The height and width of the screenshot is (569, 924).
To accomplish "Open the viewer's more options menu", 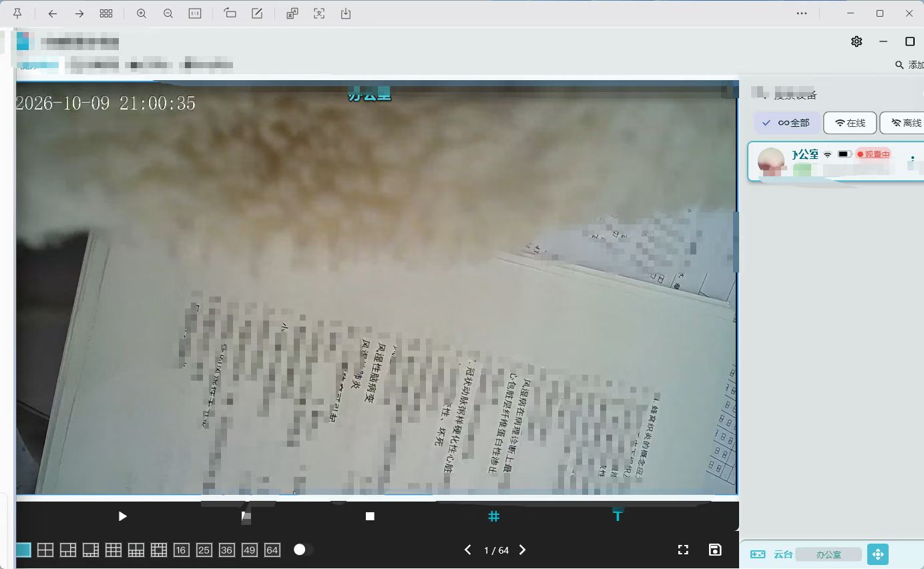I will tap(802, 13).
